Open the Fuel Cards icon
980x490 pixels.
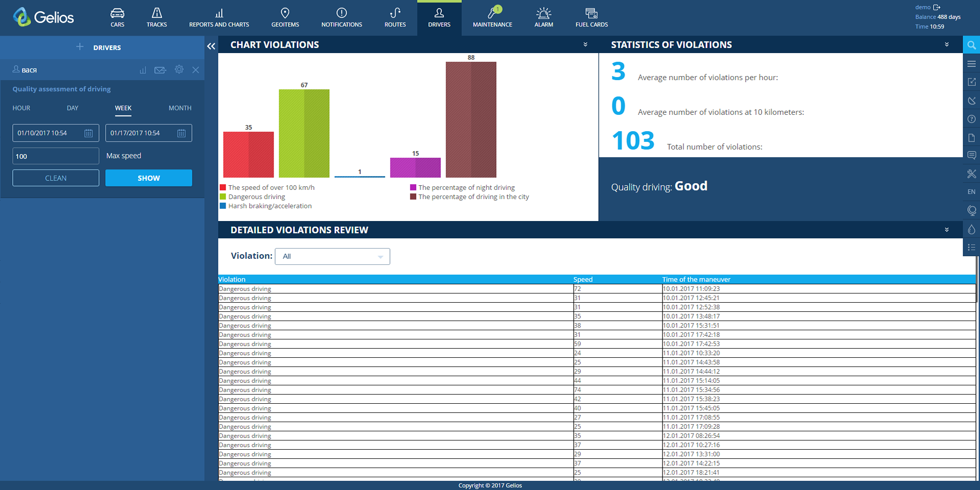pos(592,13)
